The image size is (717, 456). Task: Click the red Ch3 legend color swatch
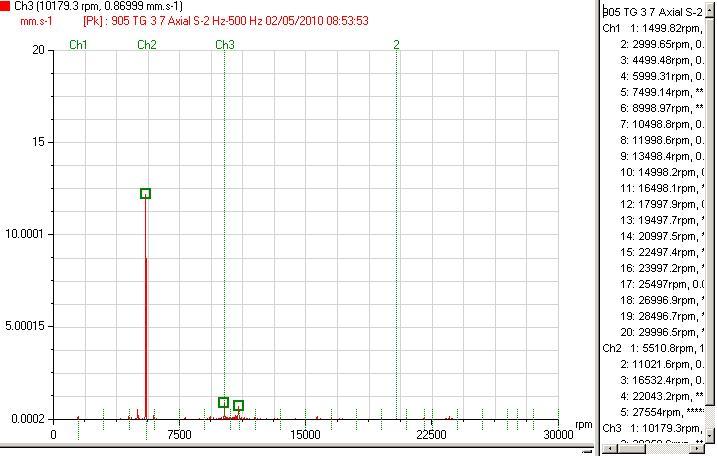point(5,6)
